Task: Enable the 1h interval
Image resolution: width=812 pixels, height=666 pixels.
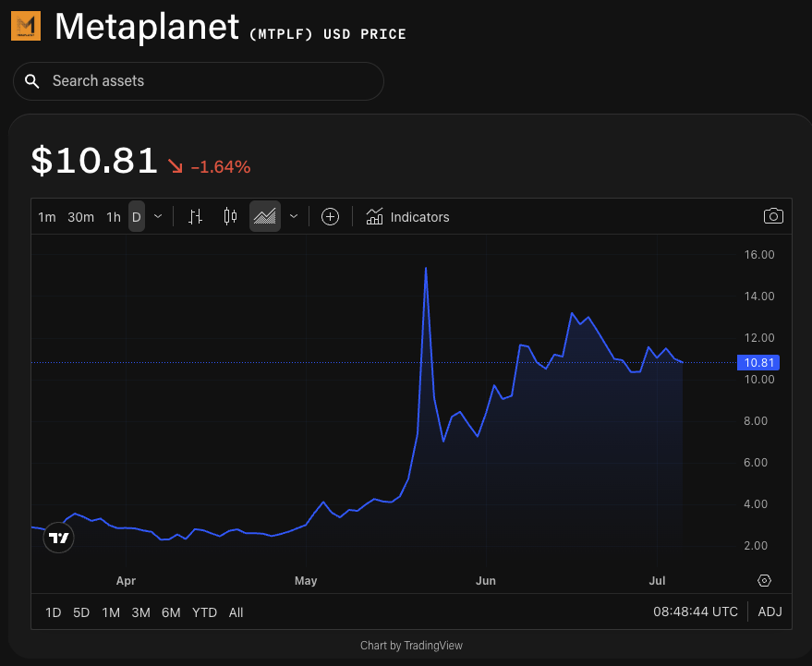Action: pyautogui.click(x=114, y=216)
